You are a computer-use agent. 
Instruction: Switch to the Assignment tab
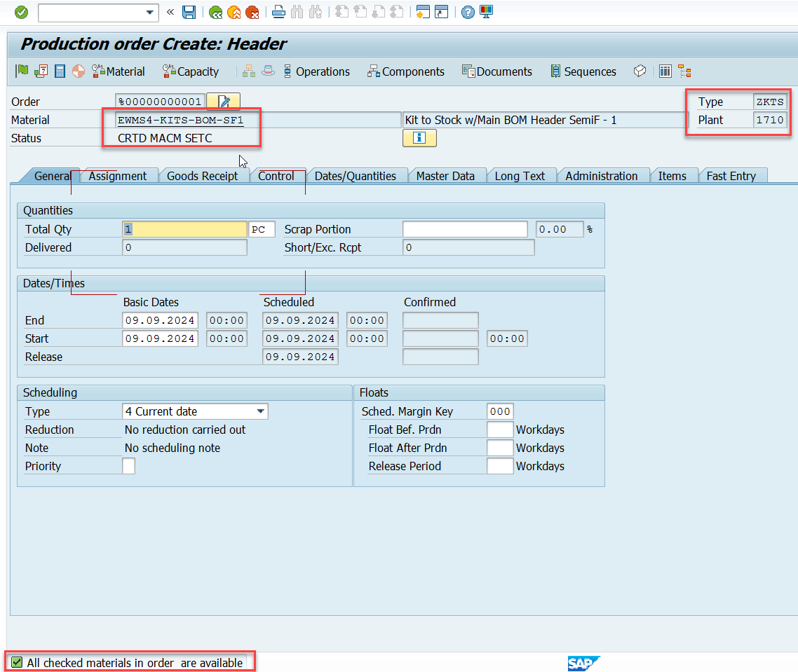[118, 176]
